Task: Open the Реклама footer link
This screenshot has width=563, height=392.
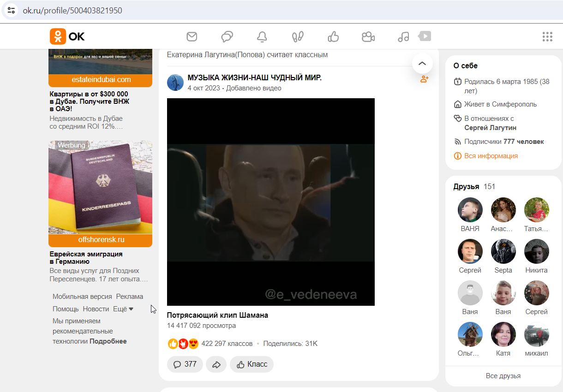Action: pyautogui.click(x=130, y=297)
